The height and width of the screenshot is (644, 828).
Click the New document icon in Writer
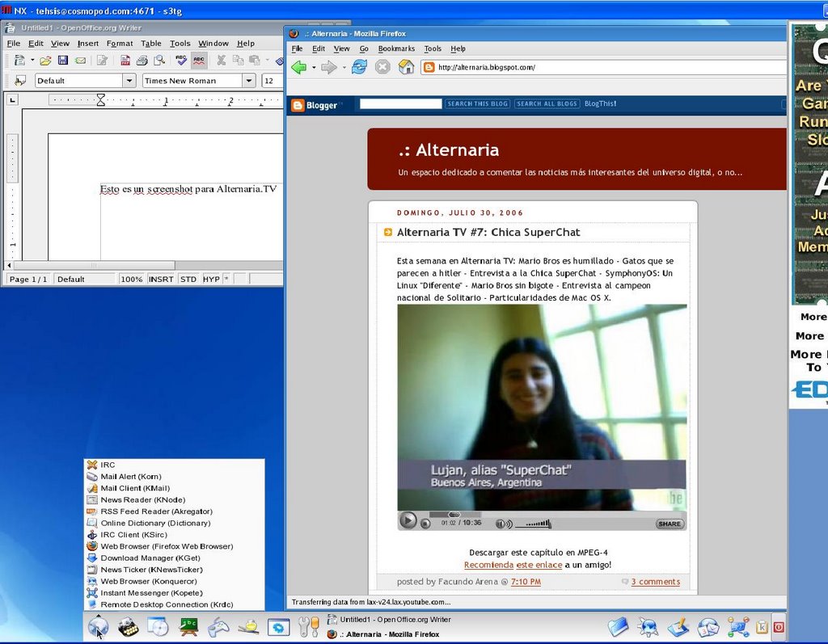[19, 60]
